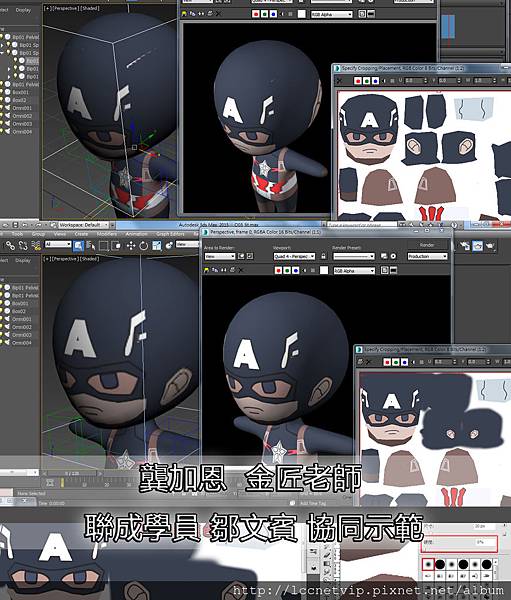
Task: Open the Area to Render dropdown
Action: click(x=219, y=256)
